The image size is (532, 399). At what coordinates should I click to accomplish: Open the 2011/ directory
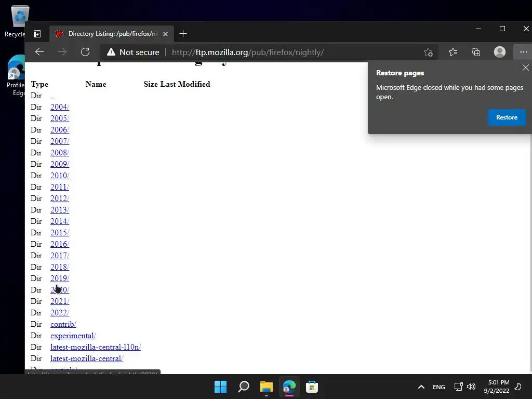coord(60,187)
